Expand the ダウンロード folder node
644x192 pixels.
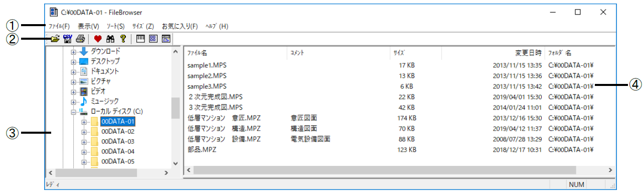[74, 52]
